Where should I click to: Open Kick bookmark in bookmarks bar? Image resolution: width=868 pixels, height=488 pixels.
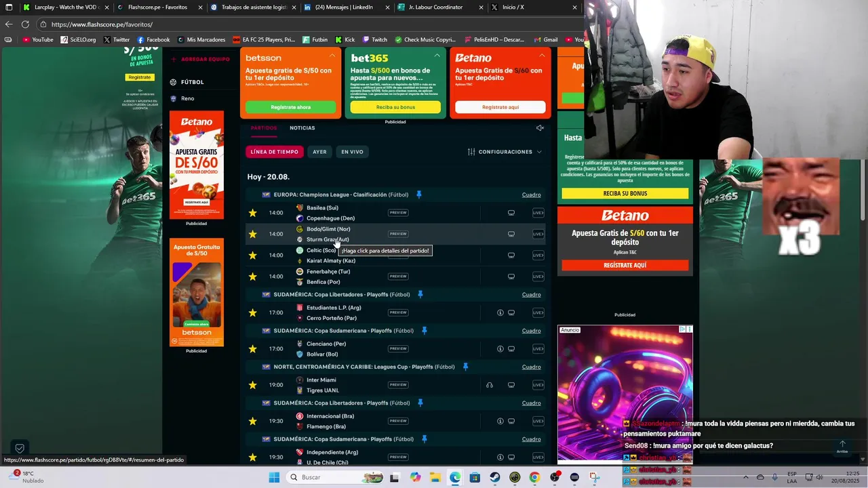coord(345,39)
